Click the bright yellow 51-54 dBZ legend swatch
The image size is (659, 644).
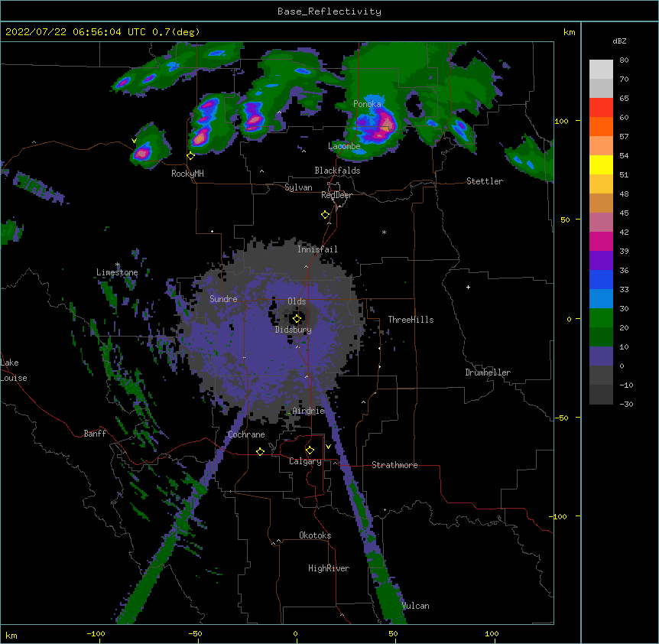tap(601, 164)
